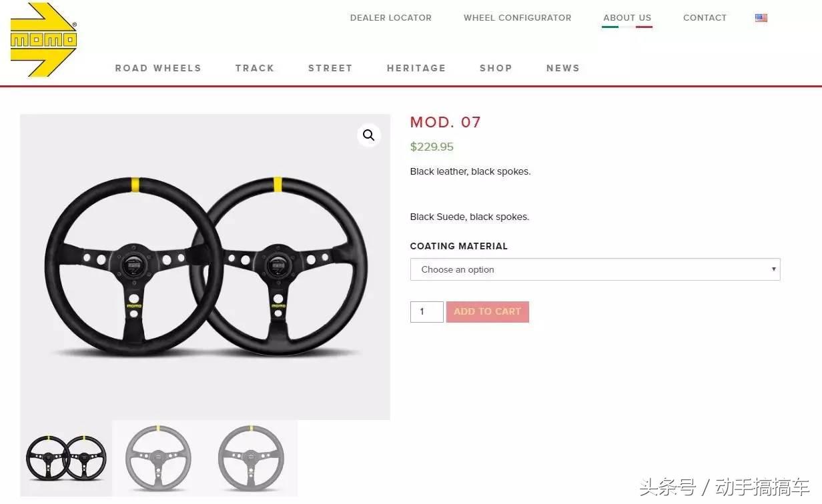Select the last faded steering wheel thumbnail

coord(252,458)
